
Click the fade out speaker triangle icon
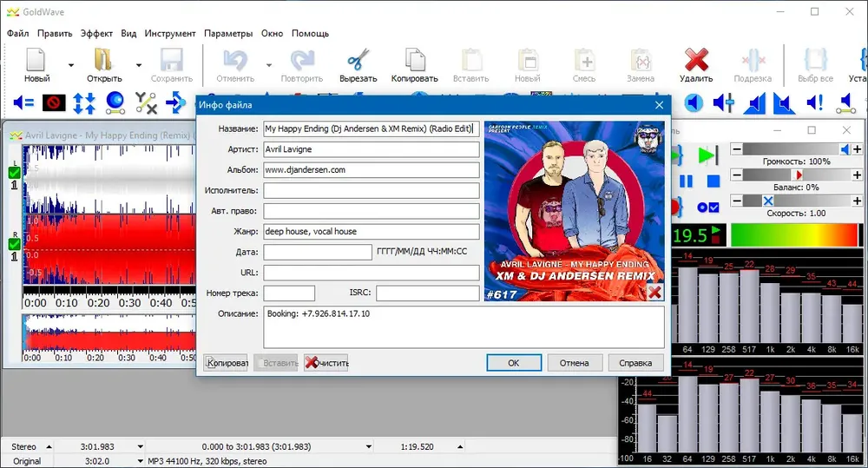[784, 103]
